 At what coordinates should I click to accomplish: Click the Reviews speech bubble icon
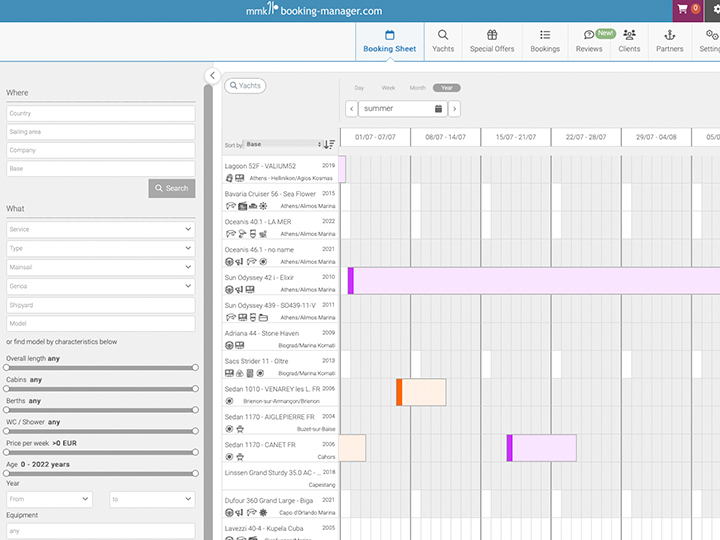coord(588,35)
